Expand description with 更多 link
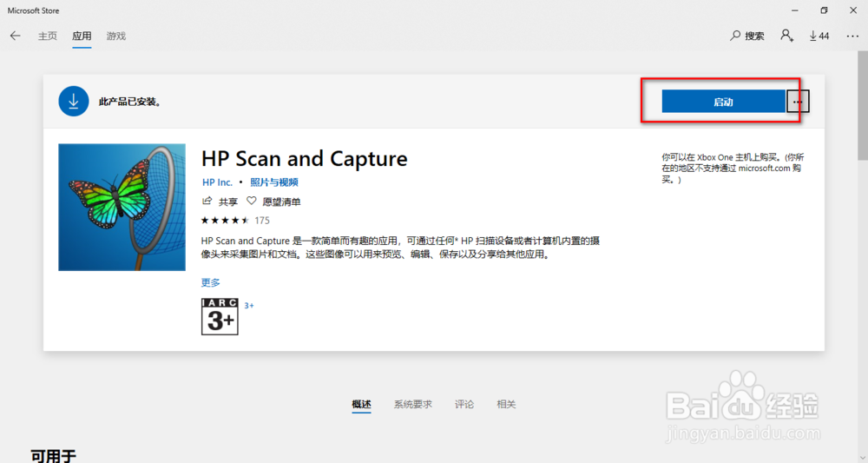The image size is (868, 463). pyautogui.click(x=210, y=282)
